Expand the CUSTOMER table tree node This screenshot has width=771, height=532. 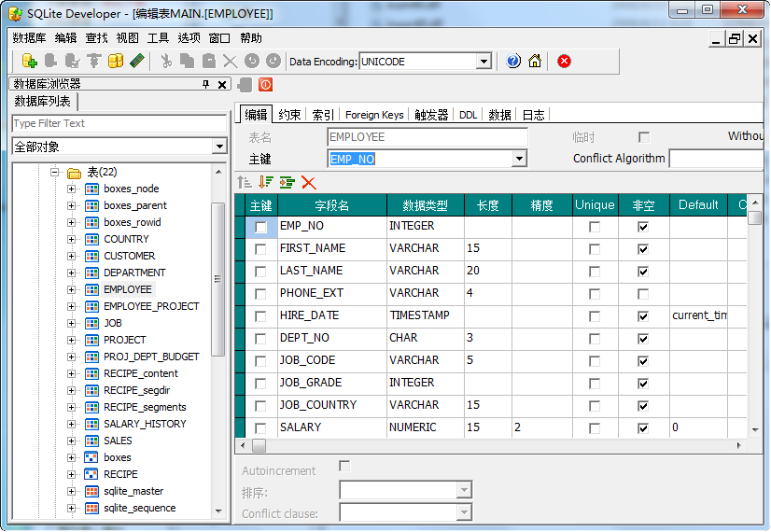(72, 256)
